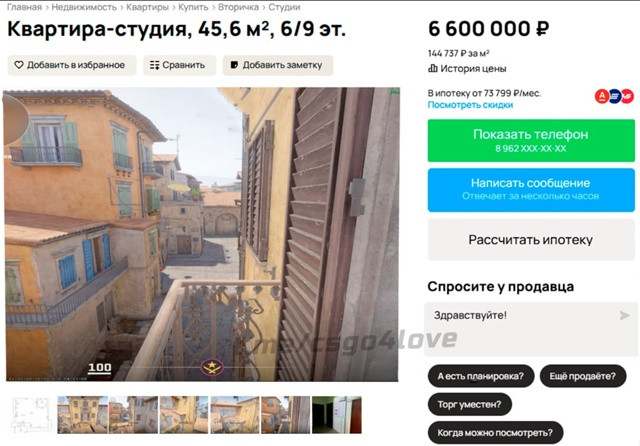Choose the quick question А есть планировка?
Image resolution: width=640 pixels, height=446 pixels.
coord(481,376)
